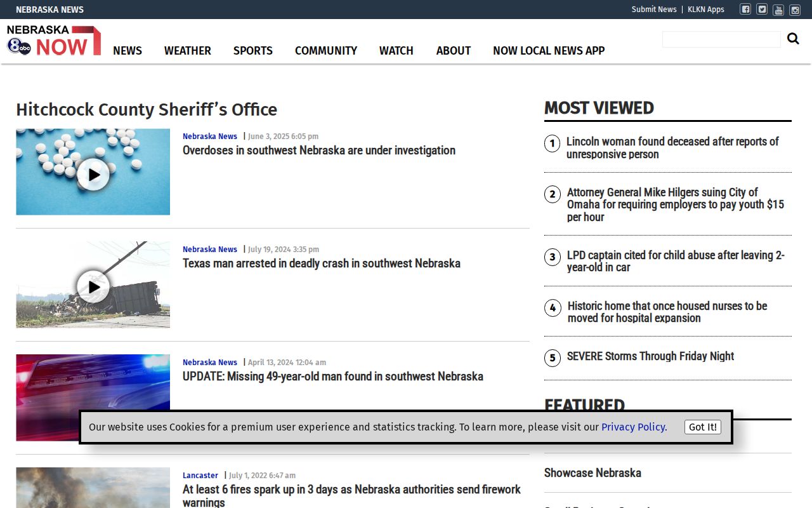This screenshot has width=812, height=508.
Task: Open 'Historic home that once housed nurses' story
Action: [667, 312]
